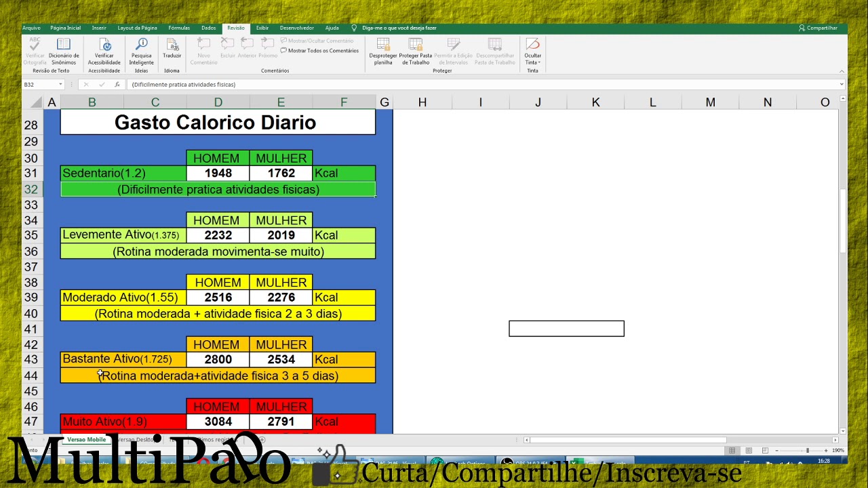
Task: Switch to the Página Inicial tab
Action: tap(65, 28)
